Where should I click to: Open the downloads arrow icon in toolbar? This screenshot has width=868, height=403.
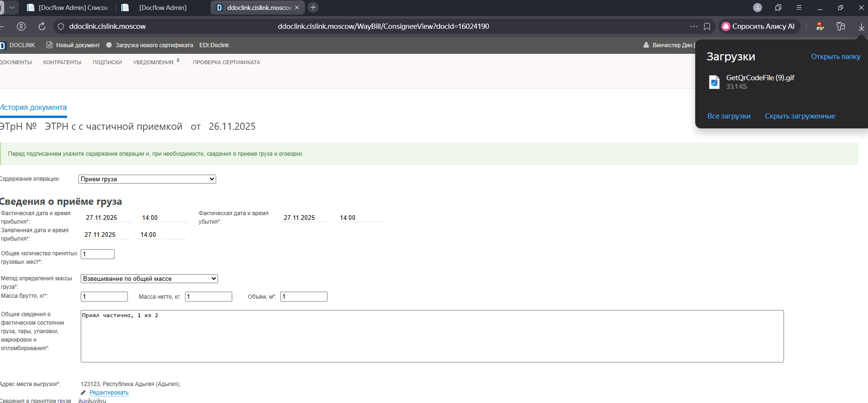pos(861,26)
